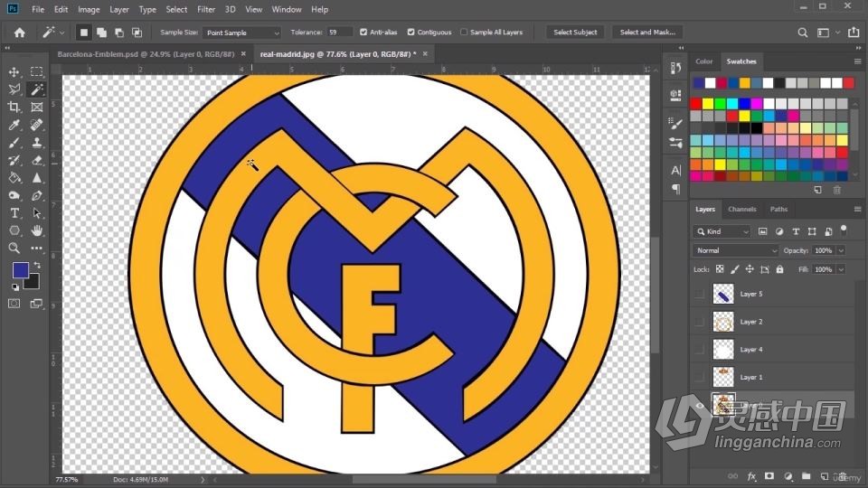Screen dimensions: 868x488
Task: Click the blue foreground color swatch
Action: click(21, 270)
